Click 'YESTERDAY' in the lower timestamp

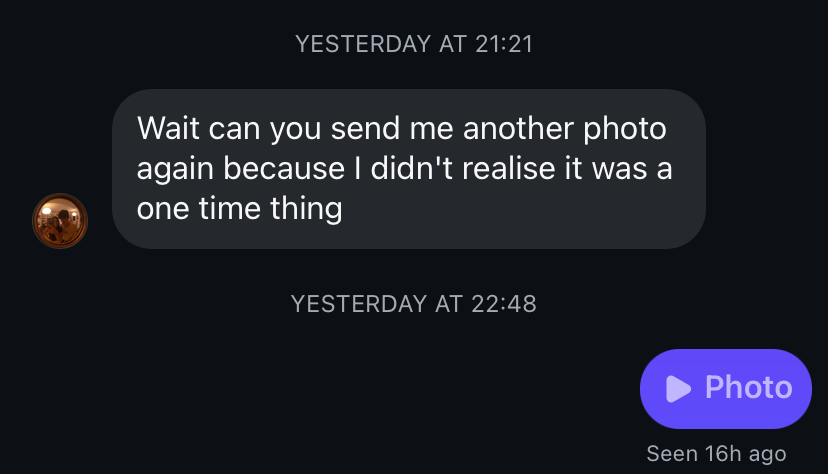(359, 304)
